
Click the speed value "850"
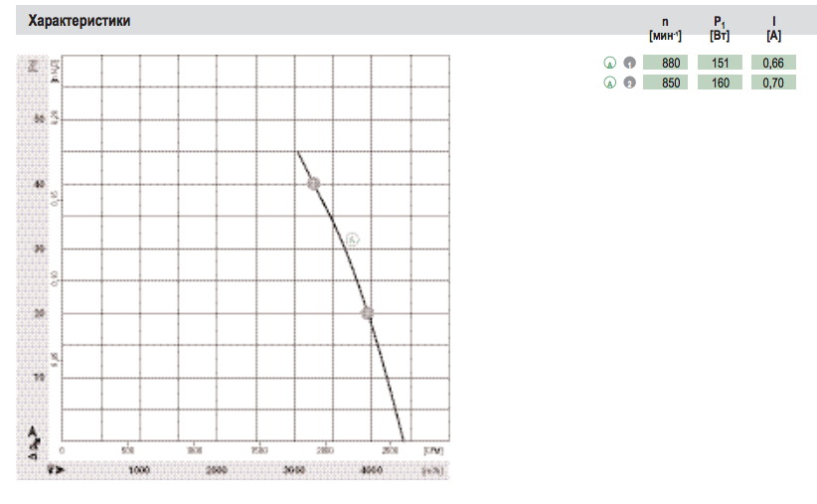coord(665,83)
